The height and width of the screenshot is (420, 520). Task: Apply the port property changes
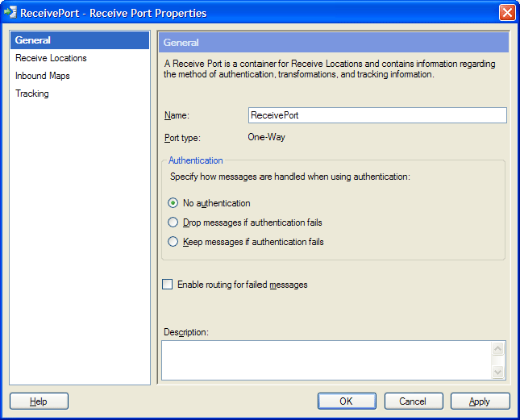coord(480,401)
